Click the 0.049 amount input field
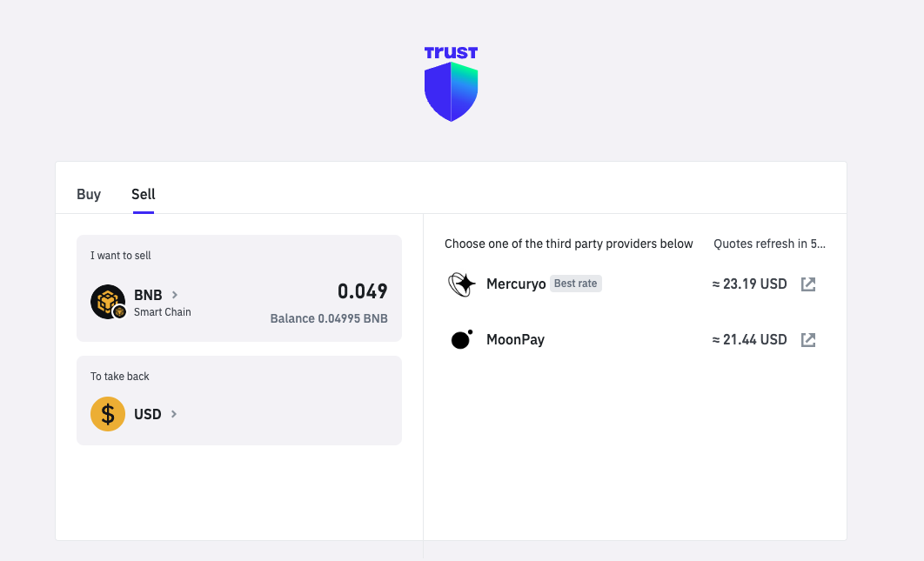Image resolution: width=924 pixels, height=561 pixels. coord(364,291)
